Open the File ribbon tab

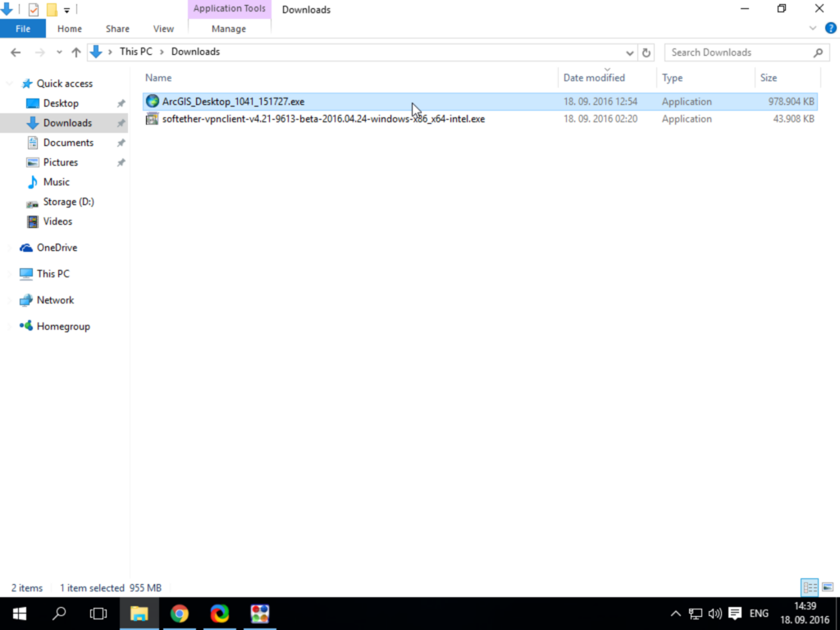click(x=23, y=29)
